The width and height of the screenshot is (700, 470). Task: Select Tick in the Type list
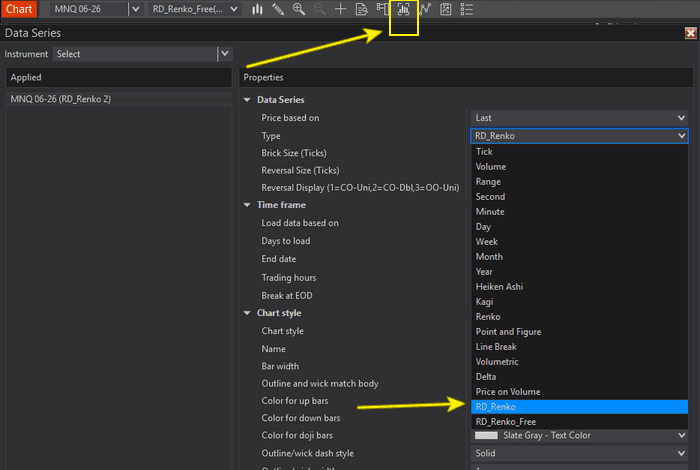coord(579,152)
